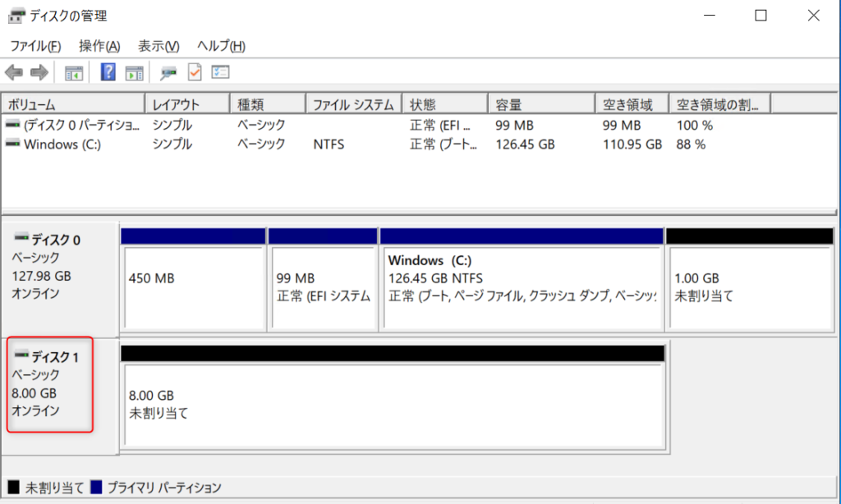This screenshot has width=841, height=504.
Task: Click the 127.98 GB size under Disk 0
Action: [41, 276]
